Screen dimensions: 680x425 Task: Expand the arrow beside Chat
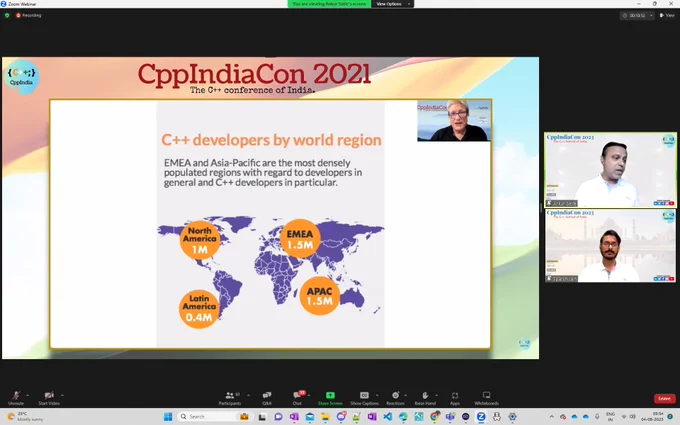coord(309,395)
